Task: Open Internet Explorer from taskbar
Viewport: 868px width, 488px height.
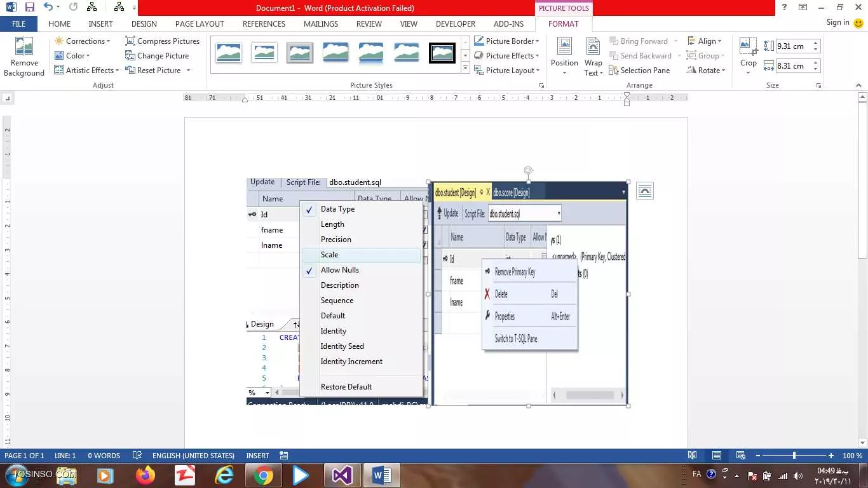Action: (x=224, y=475)
